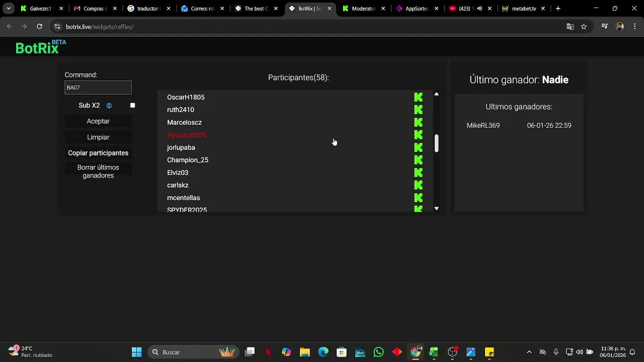Click the Kick icon next to ruth2410
Screen dimensions: 644x362
[x=418, y=110]
